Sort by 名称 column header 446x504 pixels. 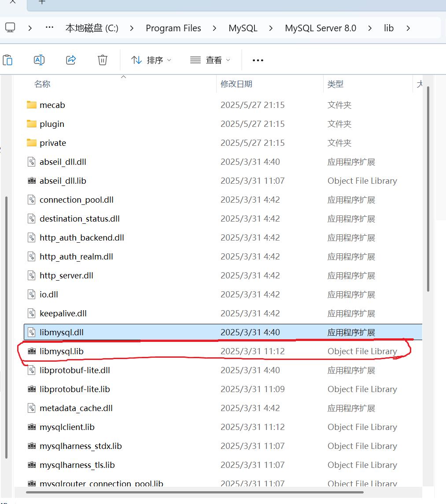click(x=42, y=84)
